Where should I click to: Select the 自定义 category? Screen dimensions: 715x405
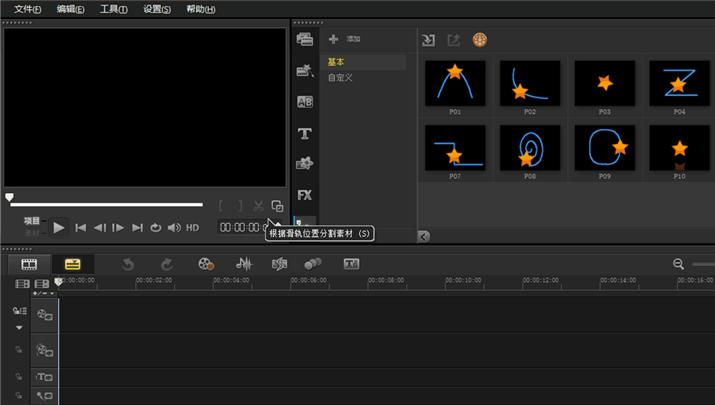pyautogui.click(x=341, y=77)
